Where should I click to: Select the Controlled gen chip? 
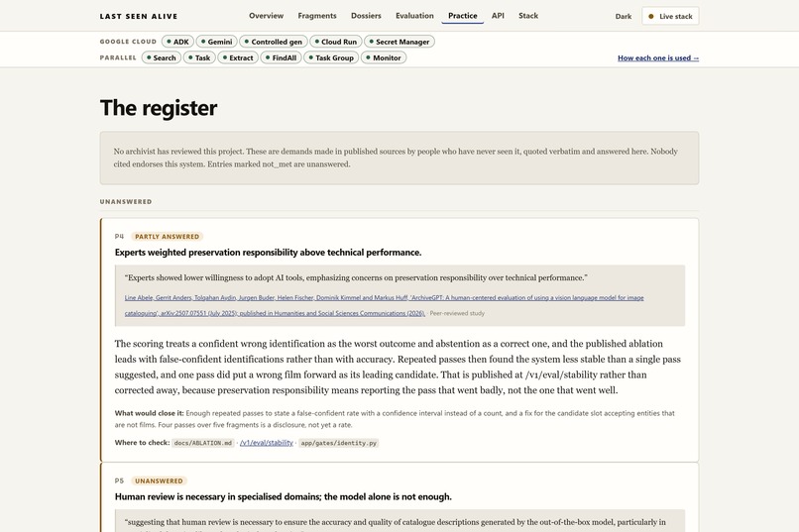point(274,42)
